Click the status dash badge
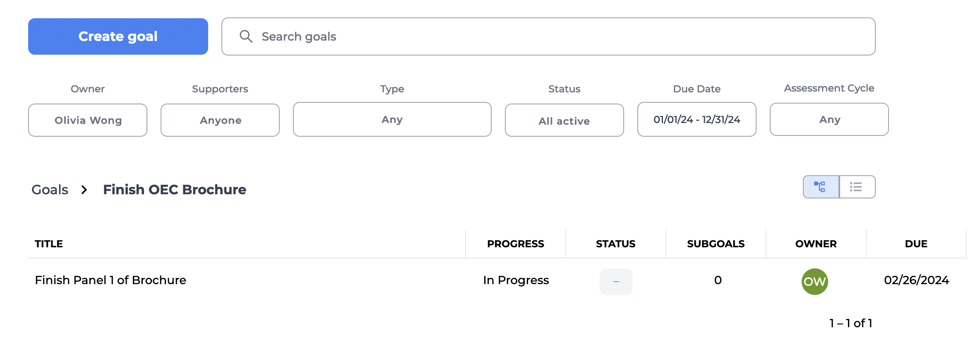This screenshot has height=338, width=980. click(x=616, y=282)
